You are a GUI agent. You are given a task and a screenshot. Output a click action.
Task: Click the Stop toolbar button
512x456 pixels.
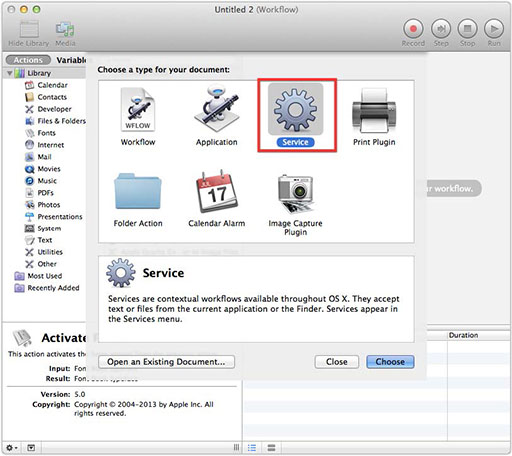[467, 29]
